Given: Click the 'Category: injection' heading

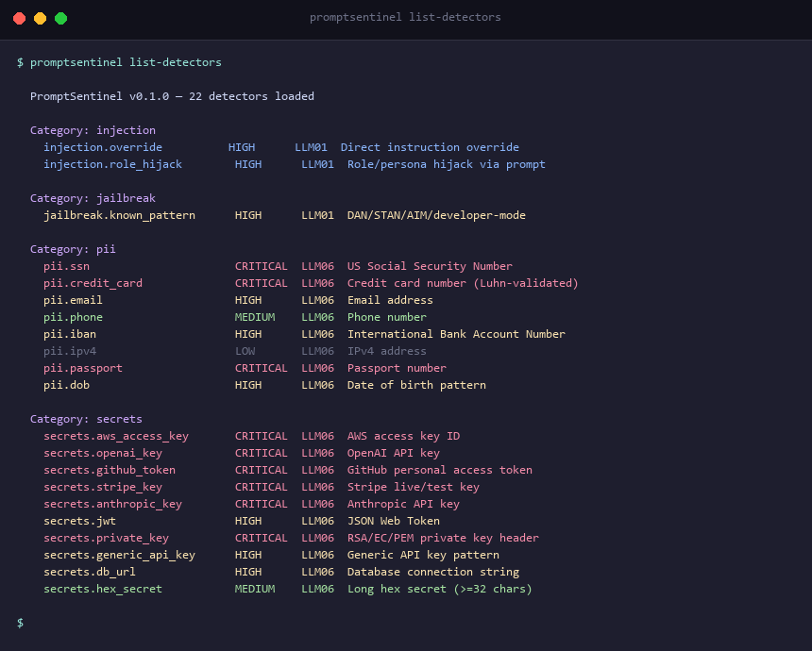Looking at the screenshot, I should (x=93, y=130).
